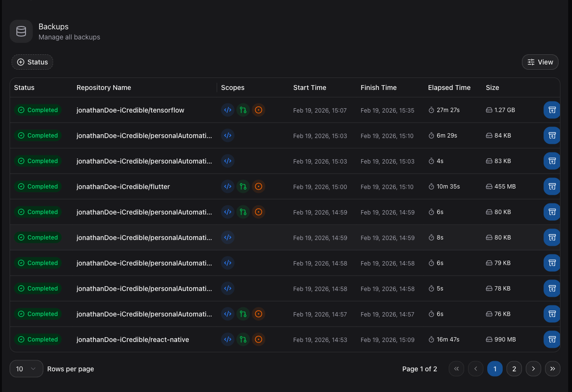
Task: Select the code scope icon on the flutter row
Action: (x=228, y=186)
